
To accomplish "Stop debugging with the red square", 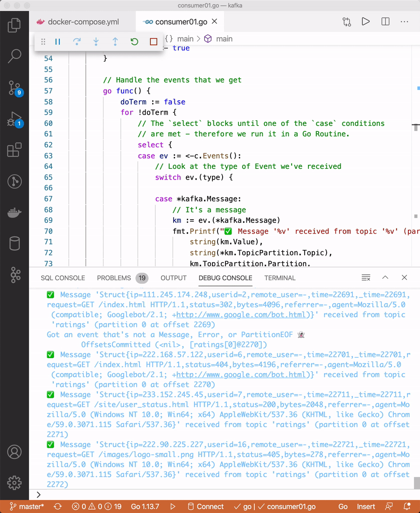I will click(154, 42).
